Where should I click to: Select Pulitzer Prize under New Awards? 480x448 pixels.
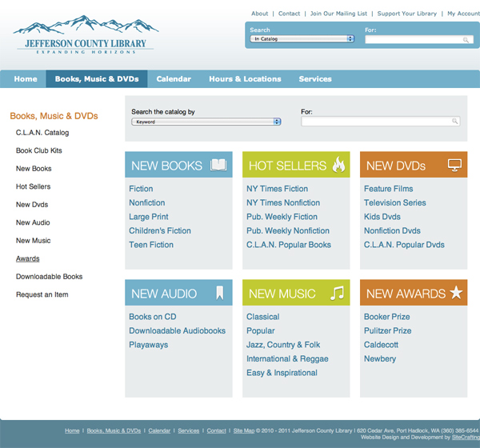click(x=387, y=331)
